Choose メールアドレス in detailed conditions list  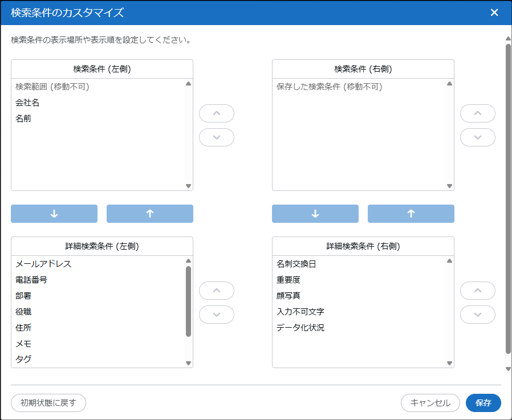click(x=43, y=264)
